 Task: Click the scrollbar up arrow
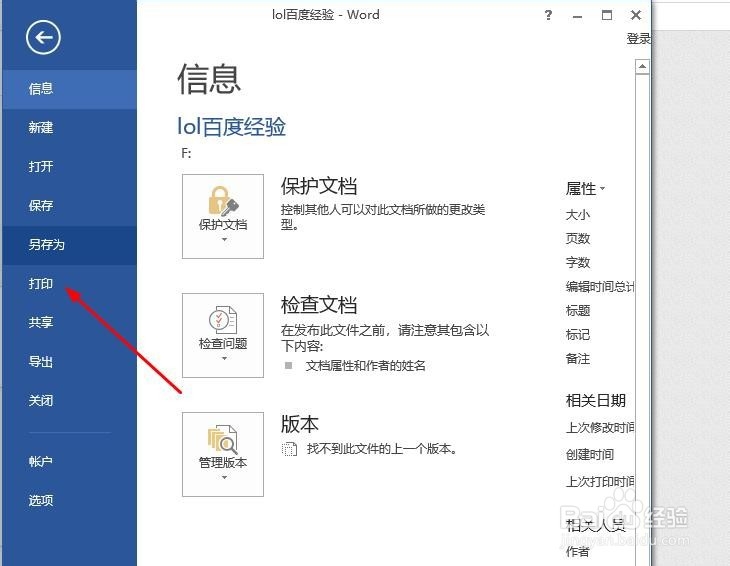pyautogui.click(x=642, y=67)
